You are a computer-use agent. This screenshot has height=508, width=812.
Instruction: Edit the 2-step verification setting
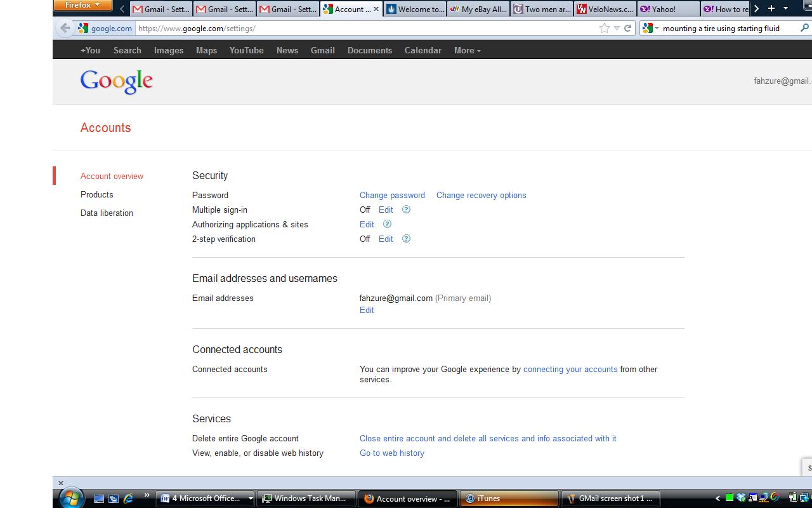point(386,239)
